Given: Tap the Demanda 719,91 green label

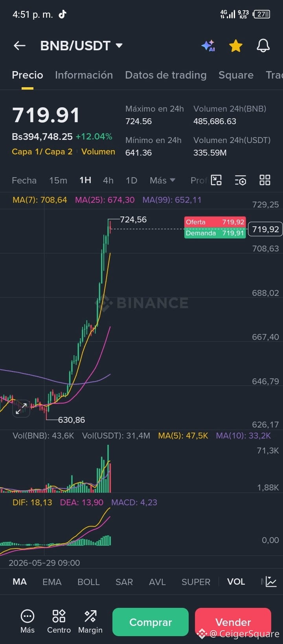Looking at the screenshot, I should pos(215,233).
